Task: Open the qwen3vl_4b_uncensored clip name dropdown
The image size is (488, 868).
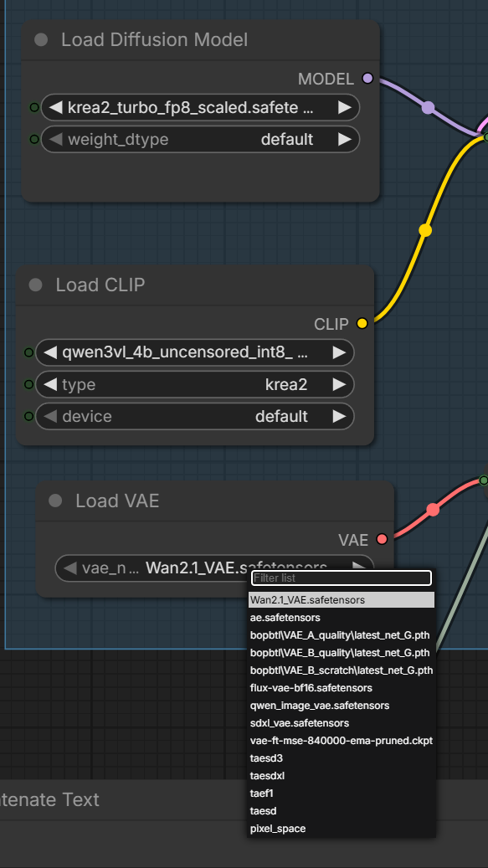Action: pos(195,352)
